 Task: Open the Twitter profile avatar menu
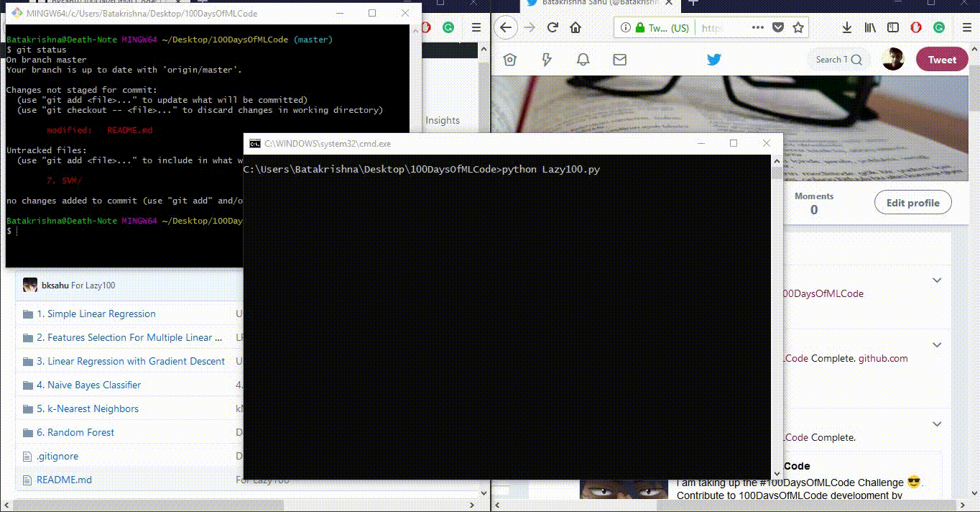[x=893, y=60]
